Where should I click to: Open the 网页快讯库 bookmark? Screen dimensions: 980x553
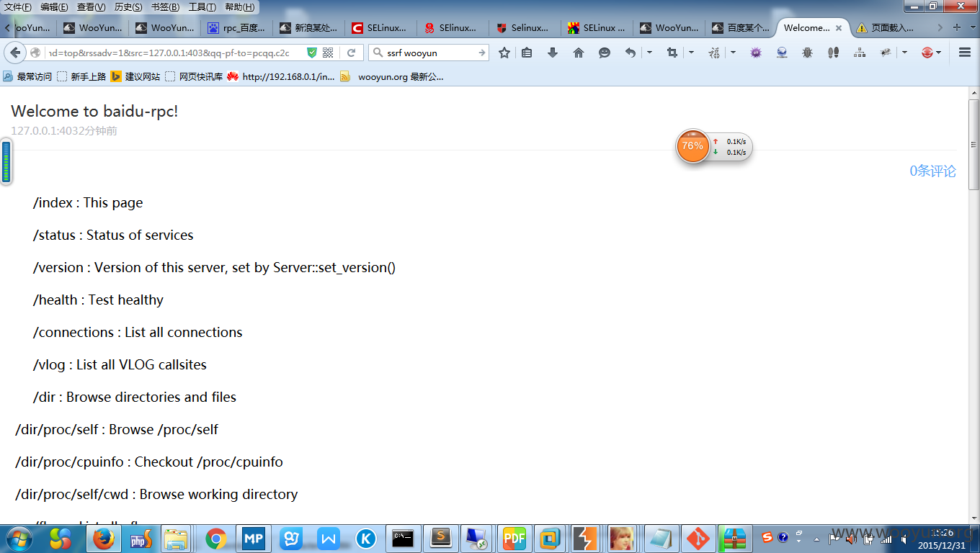click(194, 76)
